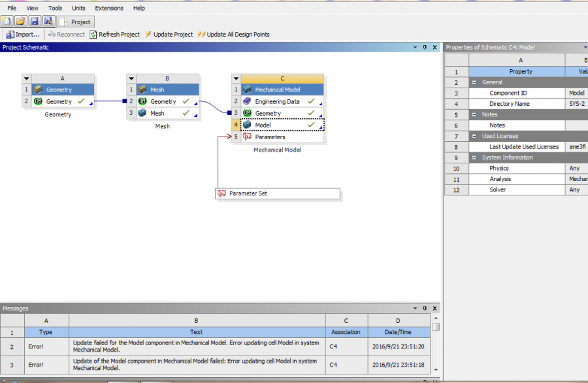Open the Units menu

[x=78, y=8]
